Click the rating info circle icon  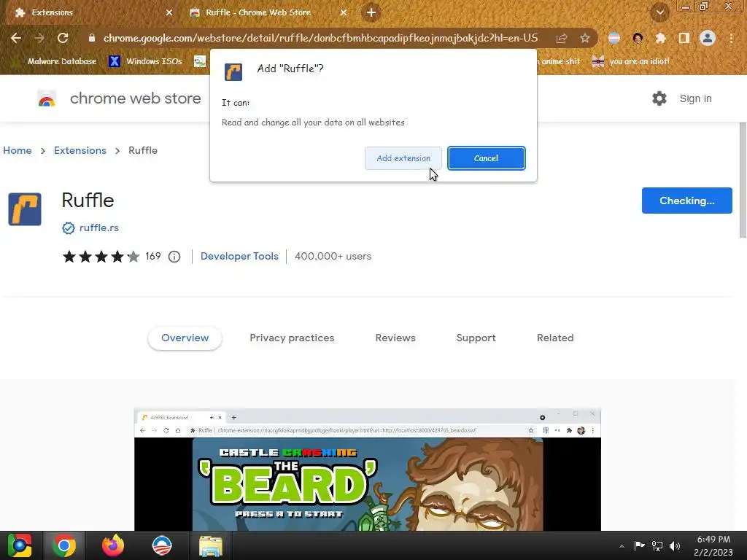coord(174,257)
